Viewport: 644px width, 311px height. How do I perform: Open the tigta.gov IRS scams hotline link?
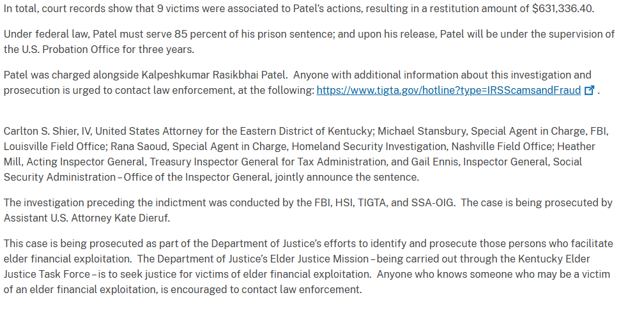448,91
